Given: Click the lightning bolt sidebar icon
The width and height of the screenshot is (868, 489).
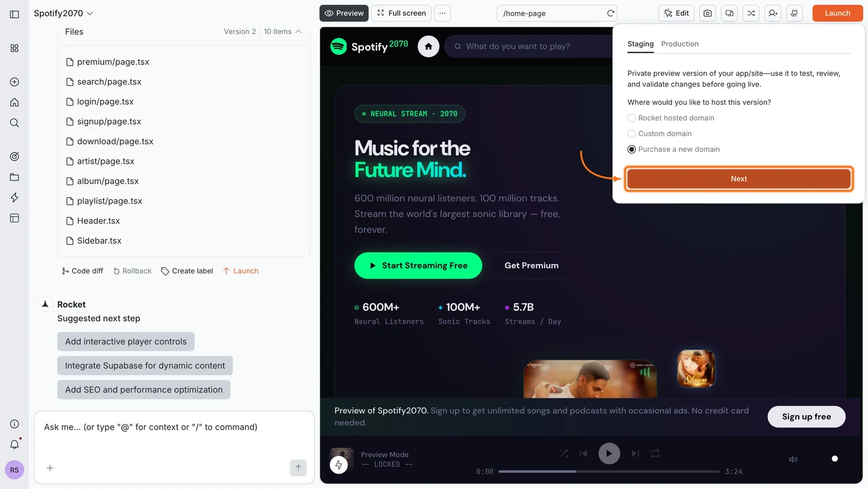Looking at the screenshot, I should point(14,198).
